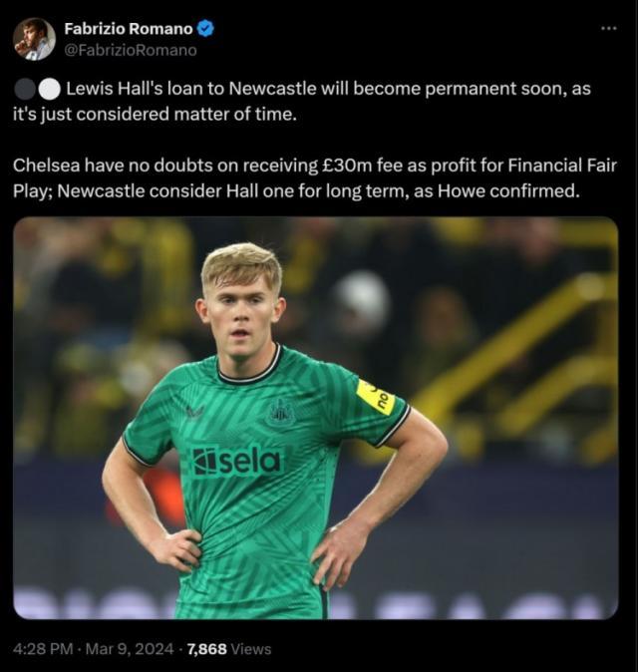
Task: Click the white circle emoji in tweet
Action: pos(48,89)
